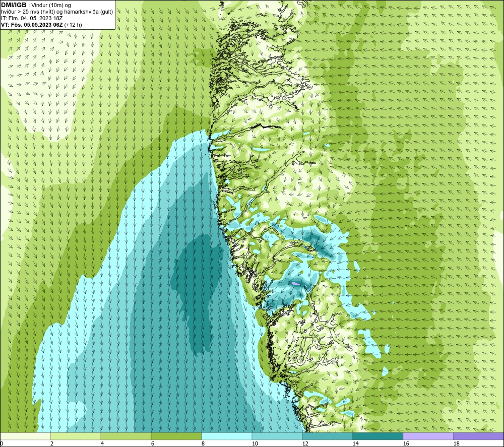
Task: Click the 10–12 m/s turquoise swatch
Action: point(277,436)
